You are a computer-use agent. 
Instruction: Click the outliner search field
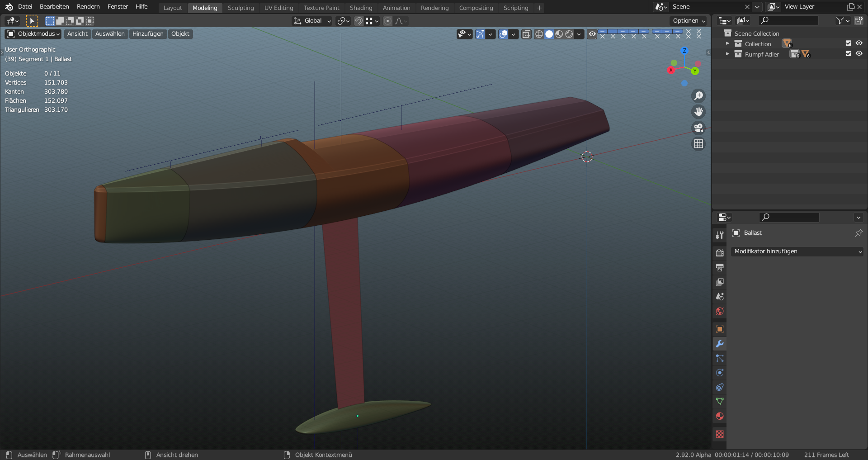pyautogui.click(x=789, y=20)
